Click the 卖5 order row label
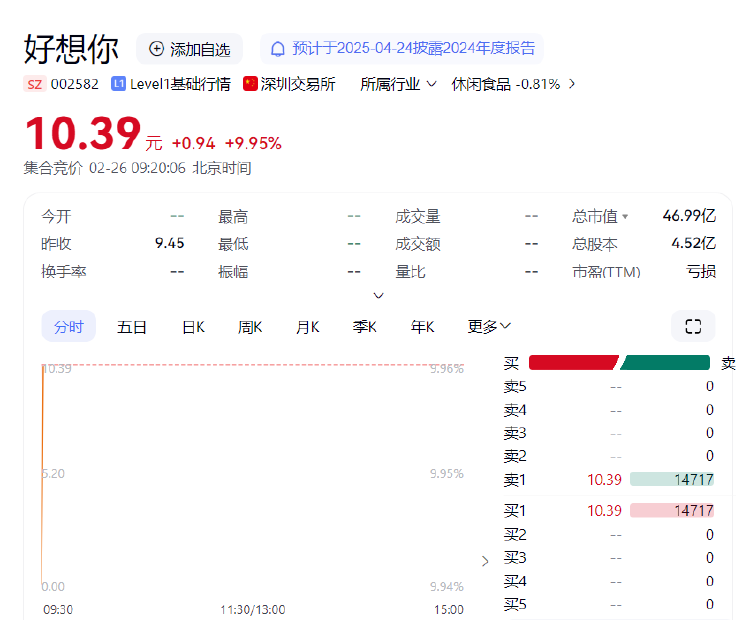 click(x=515, y=386)
